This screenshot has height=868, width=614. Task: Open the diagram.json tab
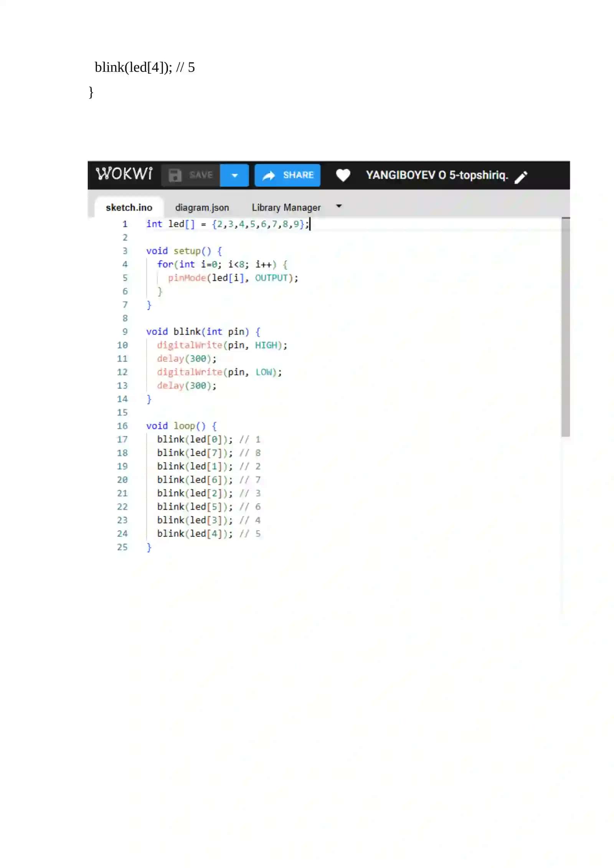pos(202,208)
